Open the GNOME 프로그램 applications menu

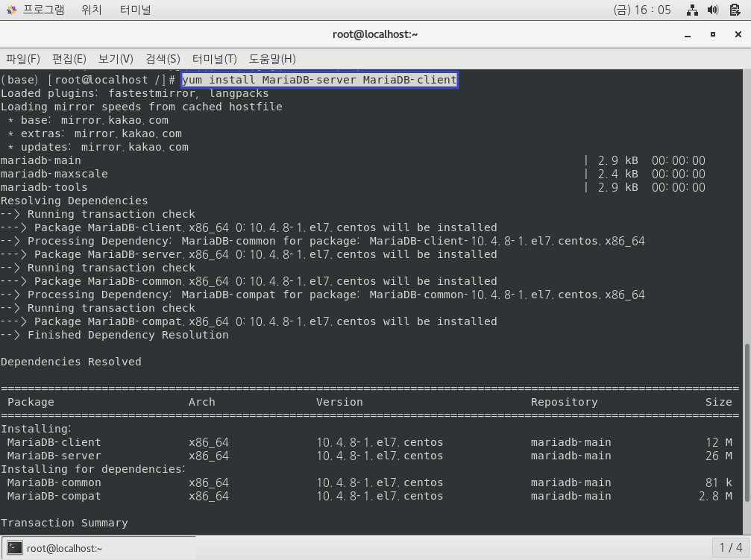tap(43, 10)
